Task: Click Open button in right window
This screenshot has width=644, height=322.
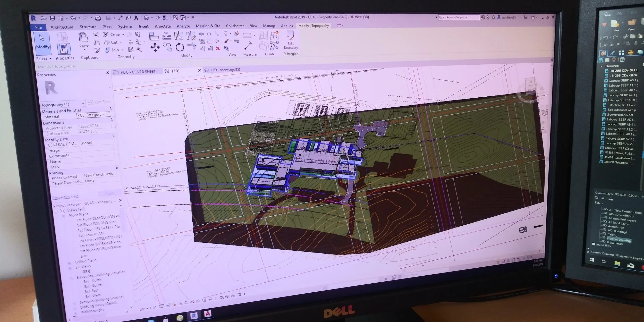Action: point(631,25)
